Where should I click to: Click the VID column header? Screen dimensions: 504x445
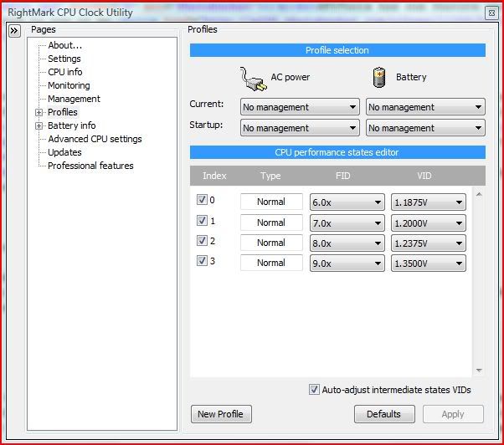[424, 176]
